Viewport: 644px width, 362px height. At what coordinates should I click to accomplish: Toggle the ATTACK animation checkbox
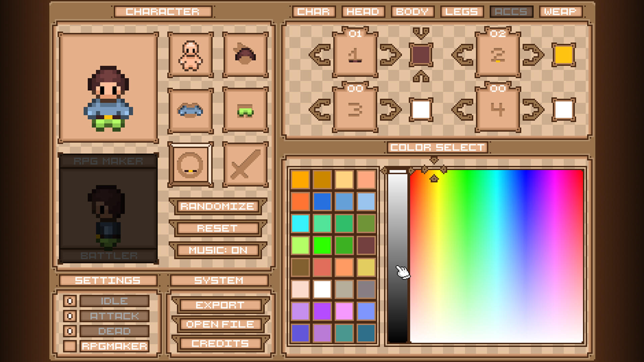click(70, 316)
